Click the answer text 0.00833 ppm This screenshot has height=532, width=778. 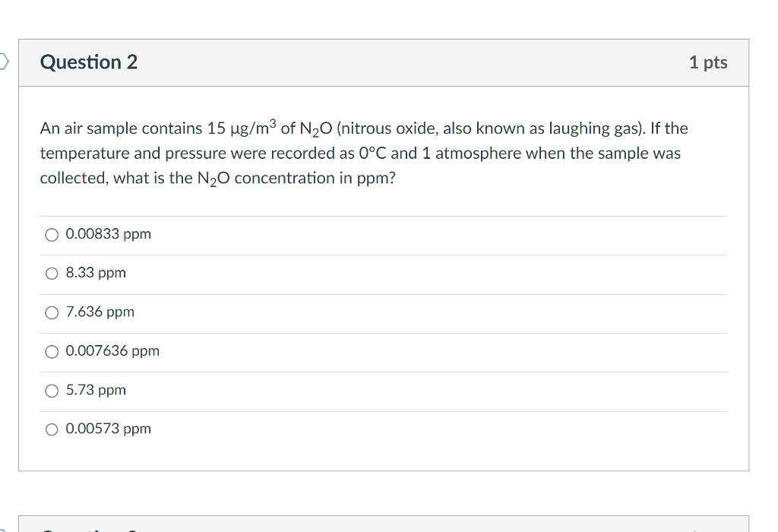[x=109, y=234]
